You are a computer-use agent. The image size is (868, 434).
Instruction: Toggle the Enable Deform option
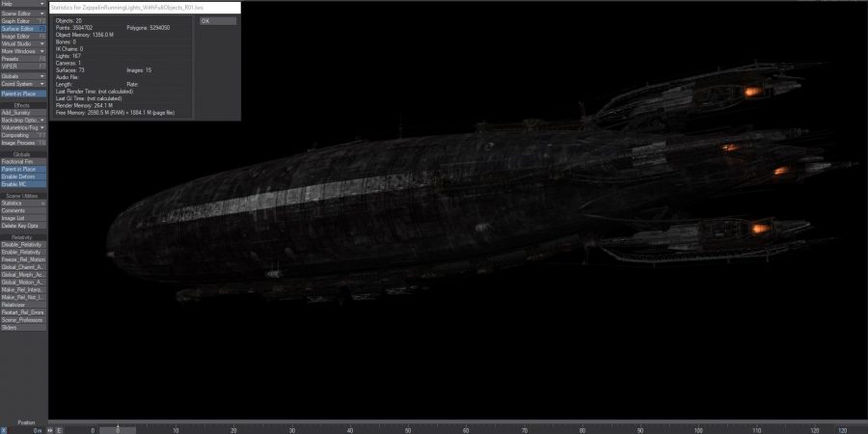click(23, 176)
